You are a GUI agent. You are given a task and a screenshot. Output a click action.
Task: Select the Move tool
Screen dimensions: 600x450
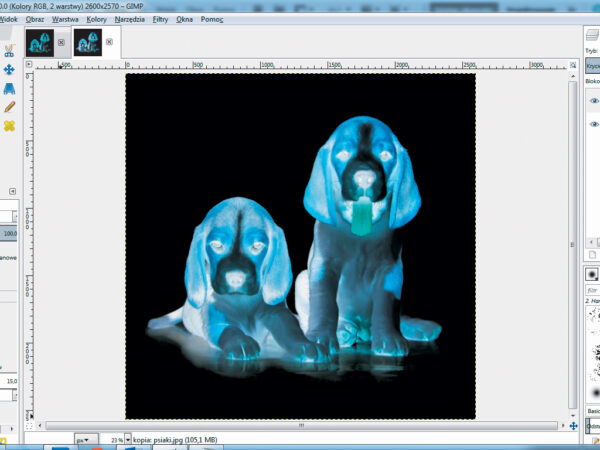(x=9, y=69)
